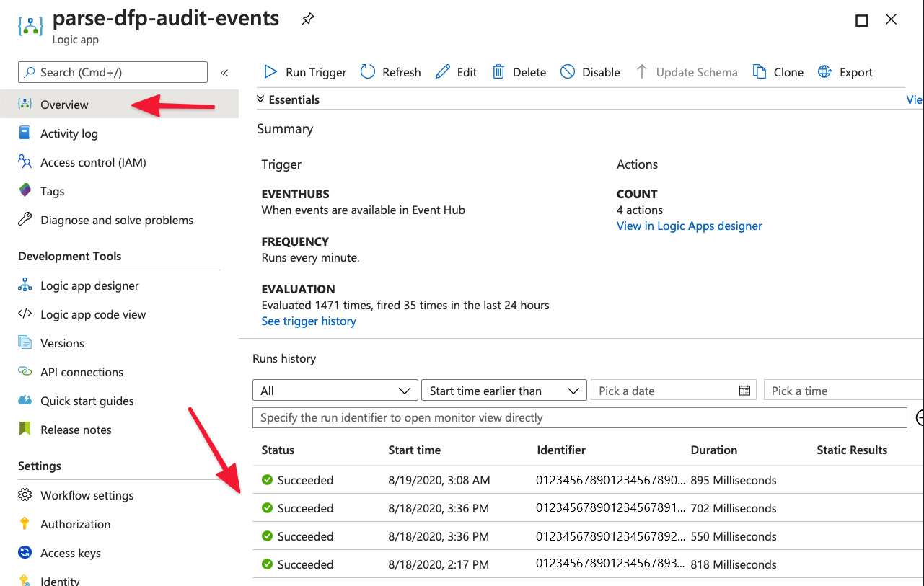Click the Update Schema arrow icon
This screenshot has width=924, height=586.
pos(641,71)
